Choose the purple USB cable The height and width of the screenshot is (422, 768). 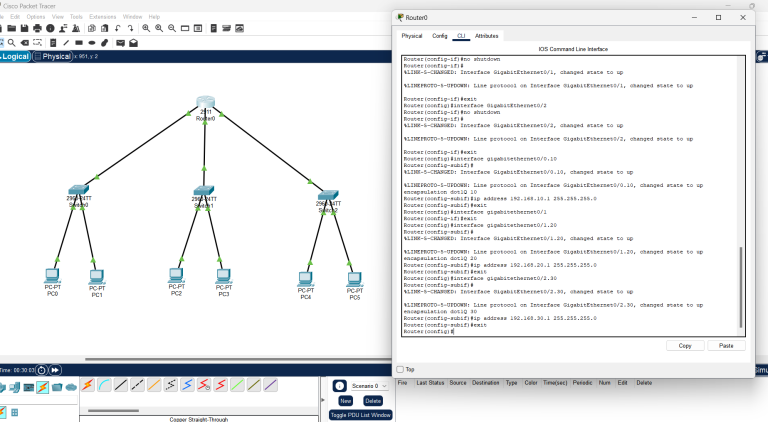[271, 385]
